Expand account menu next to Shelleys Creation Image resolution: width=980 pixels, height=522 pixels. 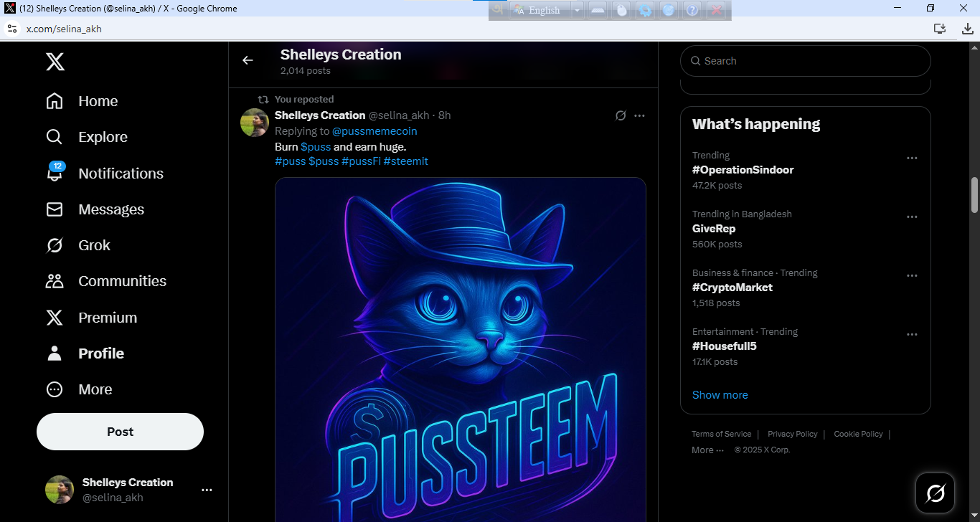[x=207, y=490]
